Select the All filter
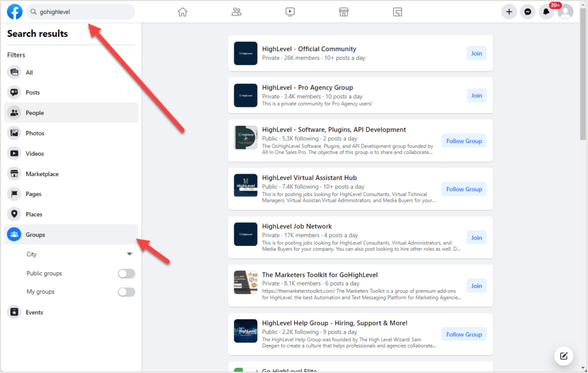The image size is (588, 373). coord(71,72)
